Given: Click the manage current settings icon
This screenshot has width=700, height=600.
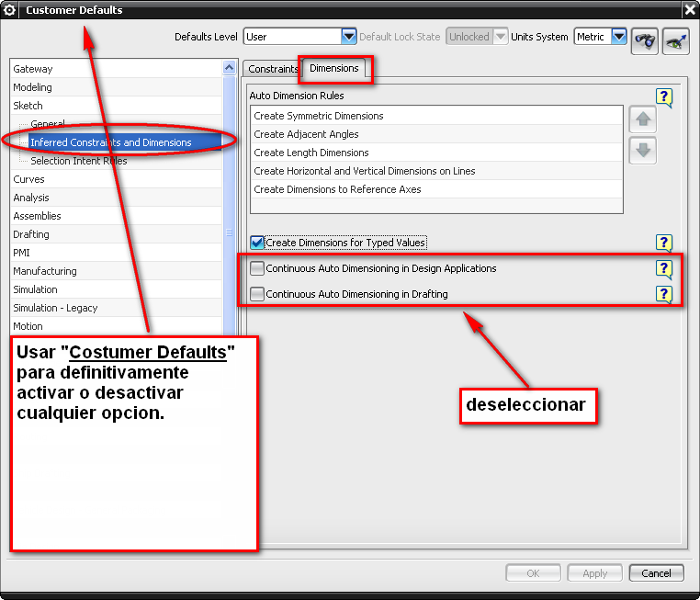Looking at the screenshot, I should 676,40.
